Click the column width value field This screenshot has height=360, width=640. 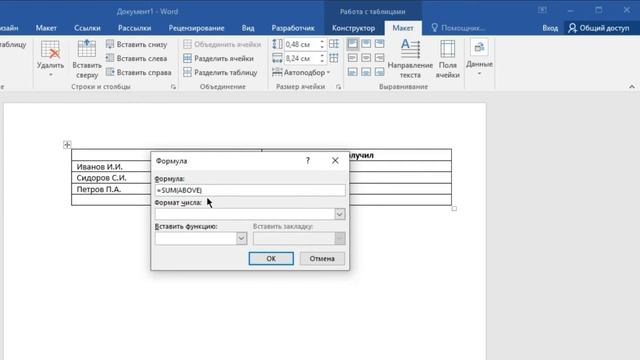pos(301,58)
